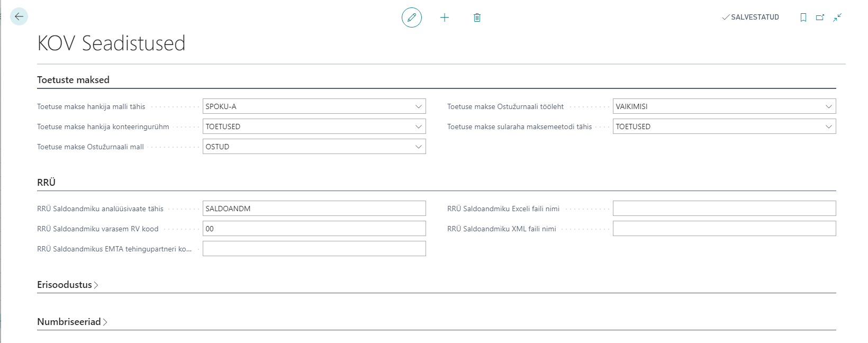
Task: Open page in new window icon
Action: click(820, 17)
